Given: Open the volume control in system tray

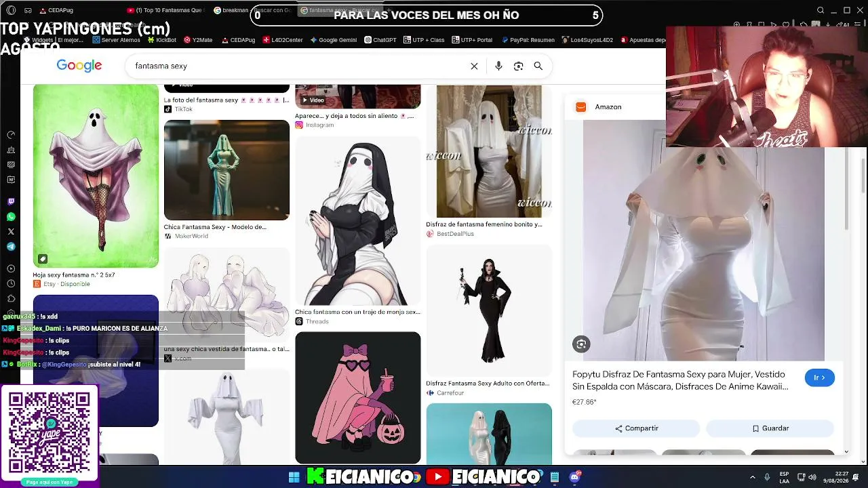Looking at the screenshot, I should click(x=813, y=477).
